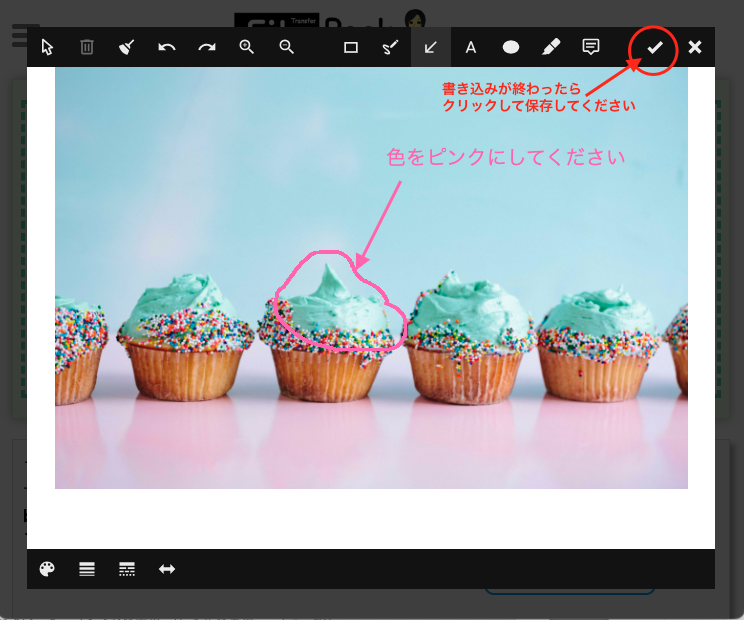
Task: Click the broom clear-all icon
Action: (127, 47)
